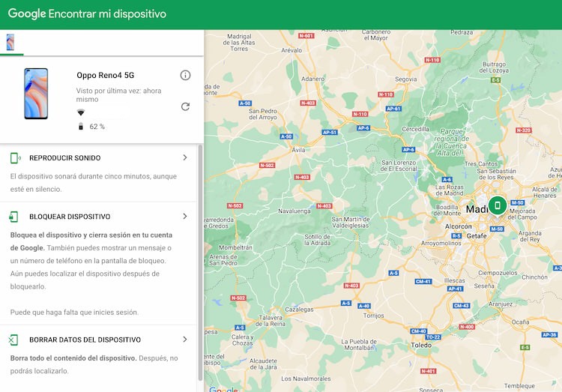
Task: Expand the Reproducir sonido chevron
Action: click(x=185, y=157)
